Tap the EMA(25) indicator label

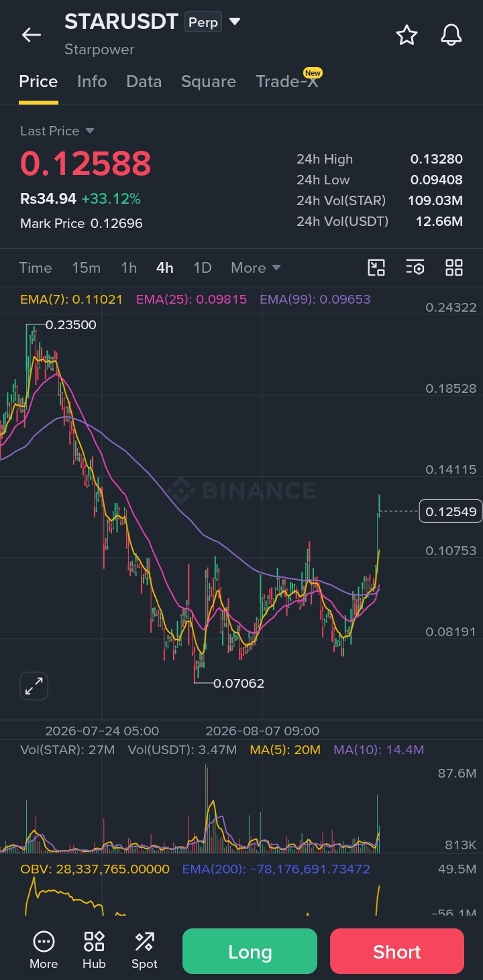(x=191, y=300)
